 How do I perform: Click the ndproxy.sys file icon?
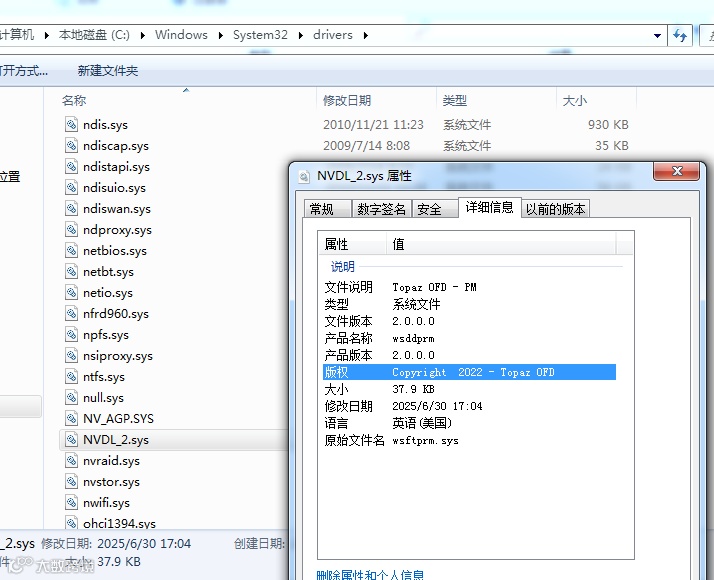click(71, 229)
